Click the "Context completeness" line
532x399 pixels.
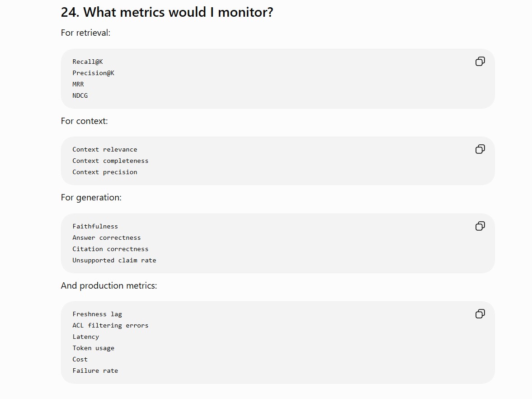(x=110, y=161)
